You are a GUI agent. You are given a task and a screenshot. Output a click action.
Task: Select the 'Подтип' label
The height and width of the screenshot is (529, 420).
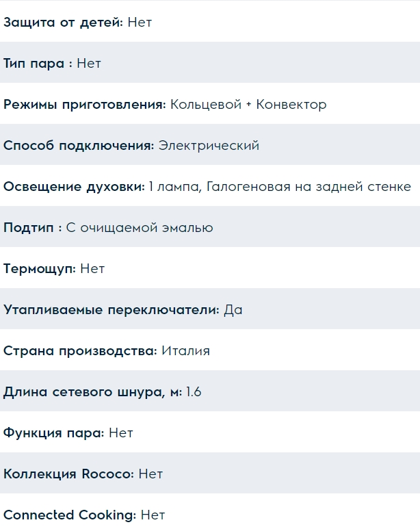tap(32, 227)
